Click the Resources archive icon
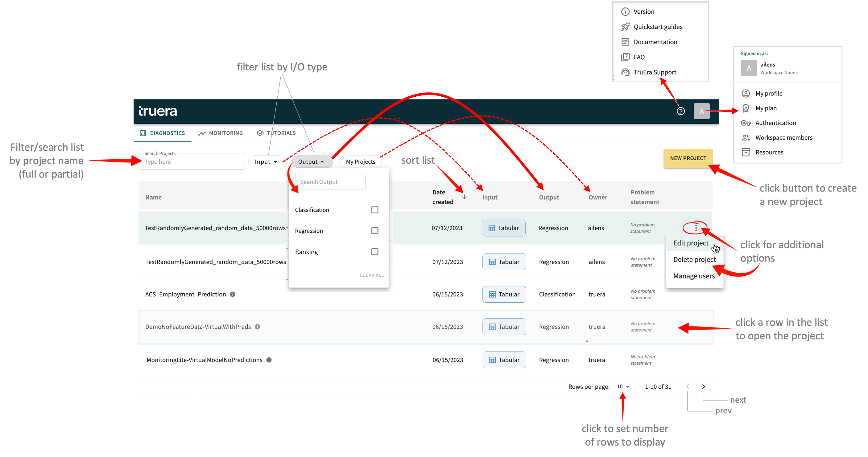The width and height of the screenshot is (868, 457). click(x=746, y=153)
